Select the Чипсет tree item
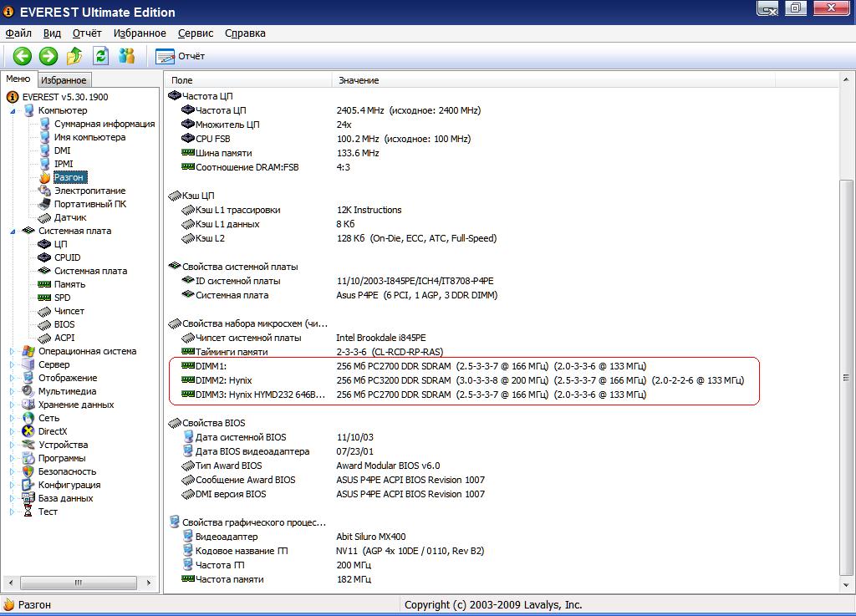The height and width of the screenshot is (616, 856). (x=69, y=311)
